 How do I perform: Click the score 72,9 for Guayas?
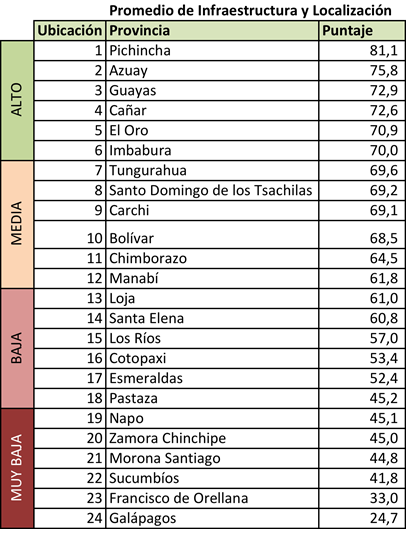click(362, 90)
